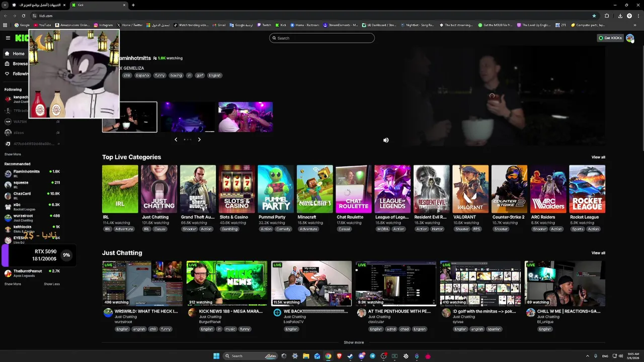Switch to the Kick browser tab
The height and width of the screenshot is (362, 644).
click(99, 5)
